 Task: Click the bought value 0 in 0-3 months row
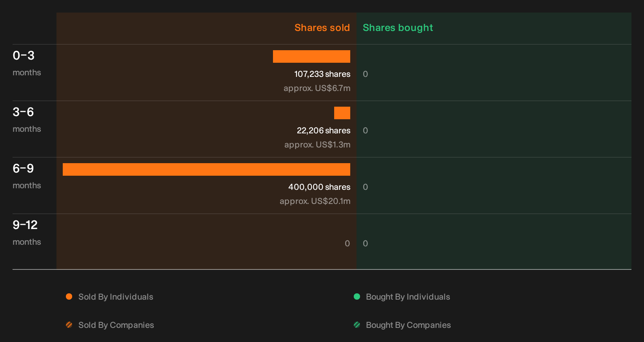(x=366, y=74)
